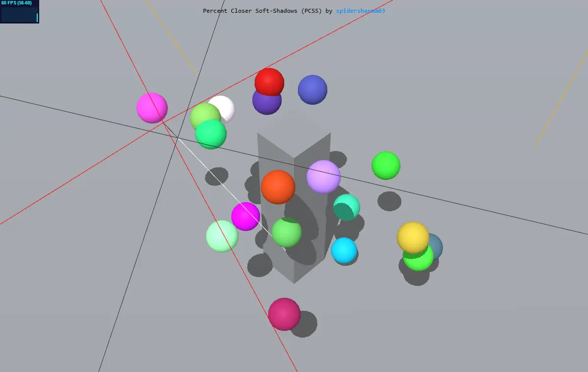This screenshot has height=372, width=588.
Task: Select the lavender sphere on the box
Action: (x=323, y=177)
